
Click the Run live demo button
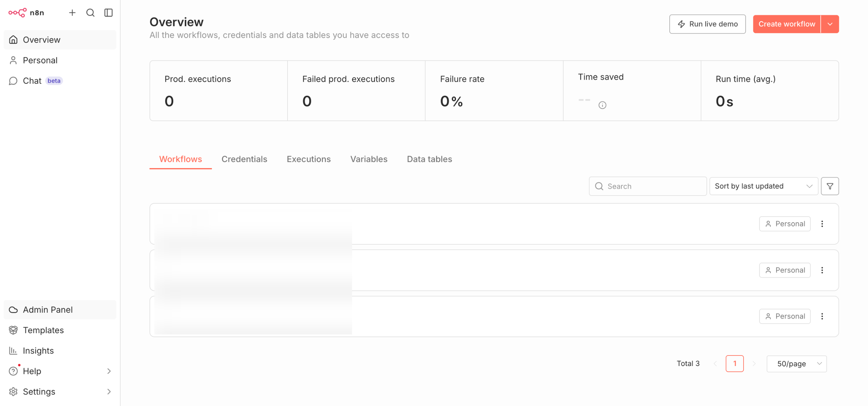(707, 24)
